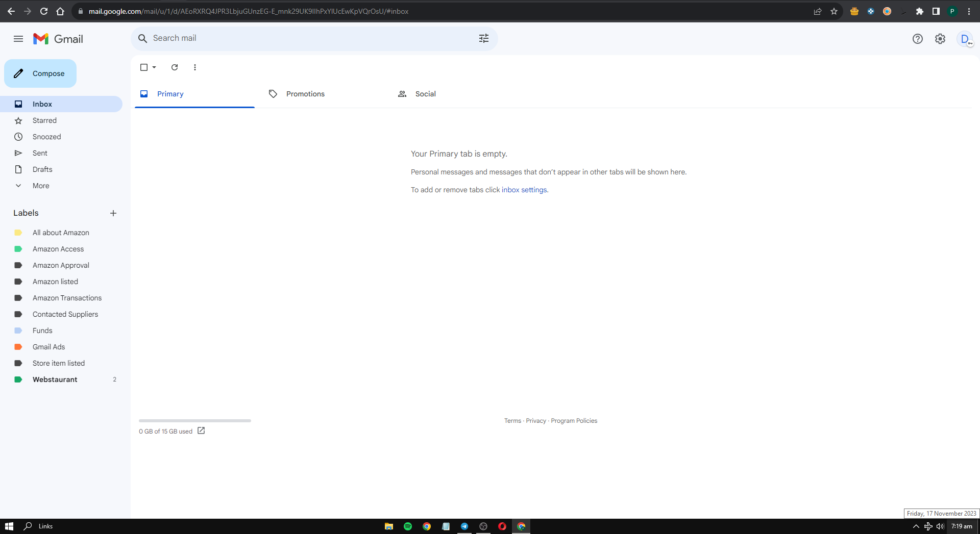Click the browser address bar URL

click(249, 11)
